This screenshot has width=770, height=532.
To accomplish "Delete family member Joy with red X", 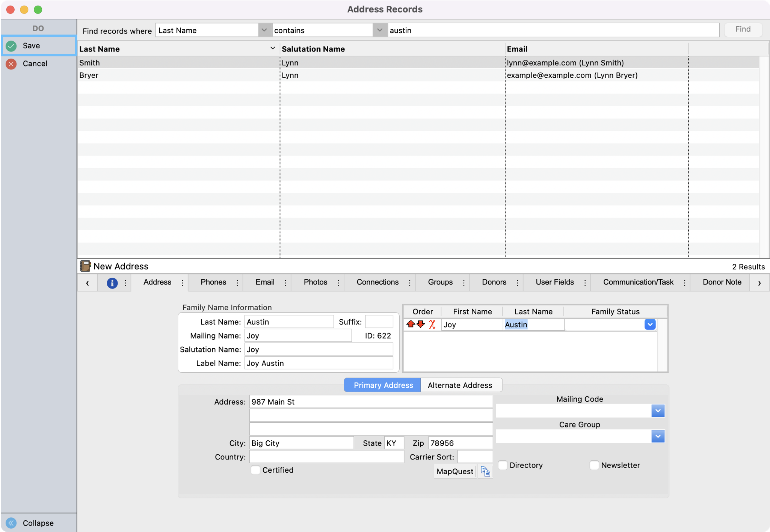I will (432, 324).
